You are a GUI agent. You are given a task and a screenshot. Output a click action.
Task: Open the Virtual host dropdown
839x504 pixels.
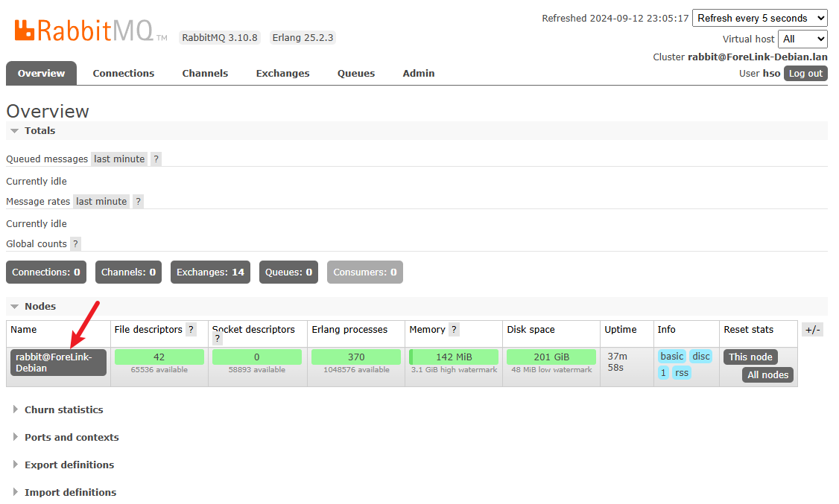pos(802,39)
